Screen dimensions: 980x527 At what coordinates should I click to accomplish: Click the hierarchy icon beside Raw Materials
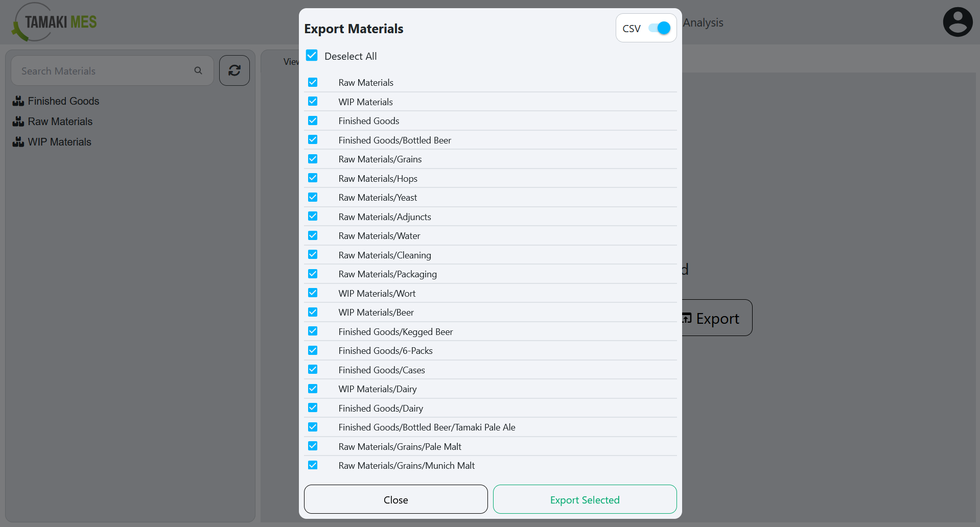(18, 121)
